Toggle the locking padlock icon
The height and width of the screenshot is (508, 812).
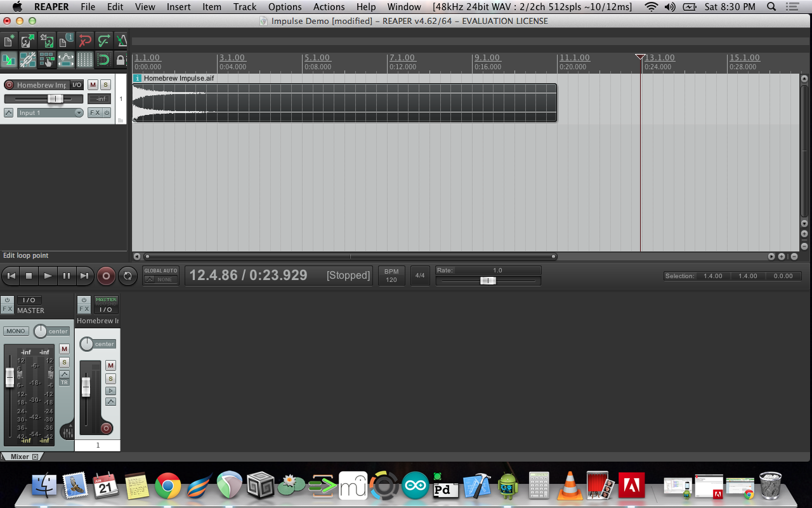point(121,60)
